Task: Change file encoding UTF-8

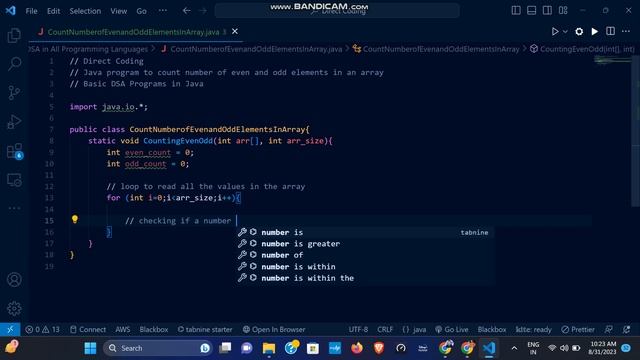Action: tap(358, 329)
